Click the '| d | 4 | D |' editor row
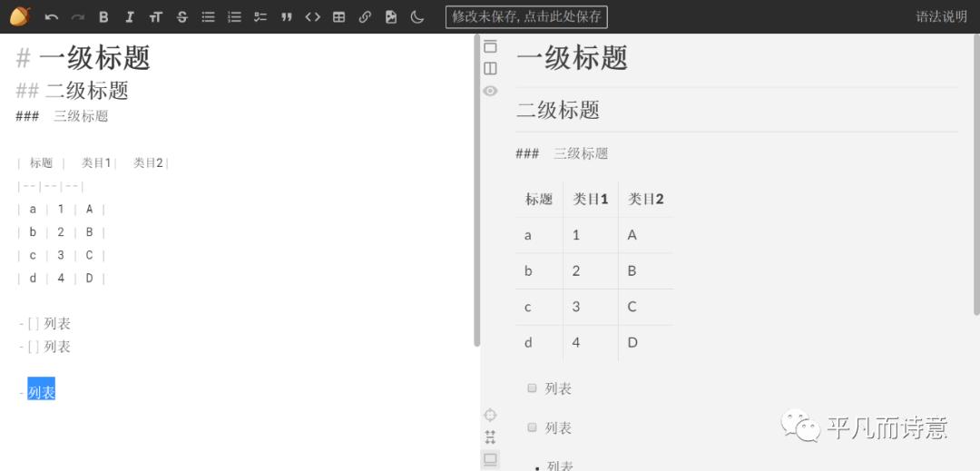980x471 pixels. pyautogui.click(x=62, y=279)
